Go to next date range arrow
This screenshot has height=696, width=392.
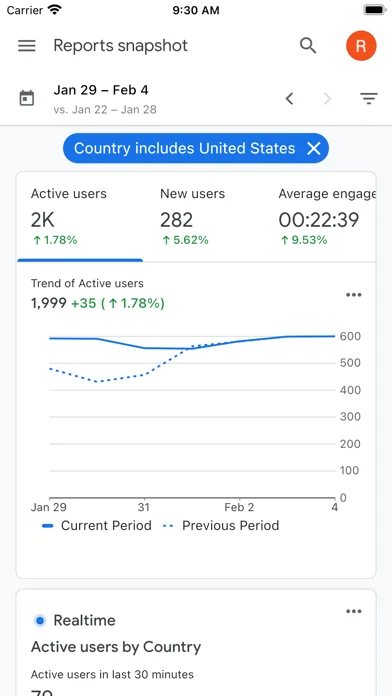[x=328, y=98]
